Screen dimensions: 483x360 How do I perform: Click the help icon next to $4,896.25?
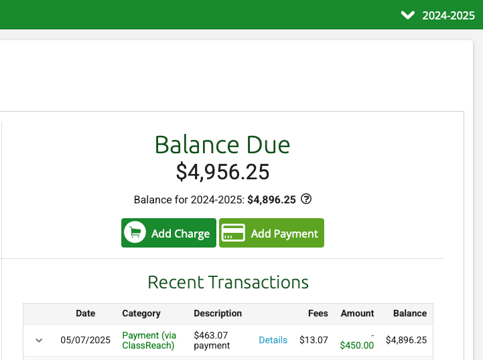point(306,199)
